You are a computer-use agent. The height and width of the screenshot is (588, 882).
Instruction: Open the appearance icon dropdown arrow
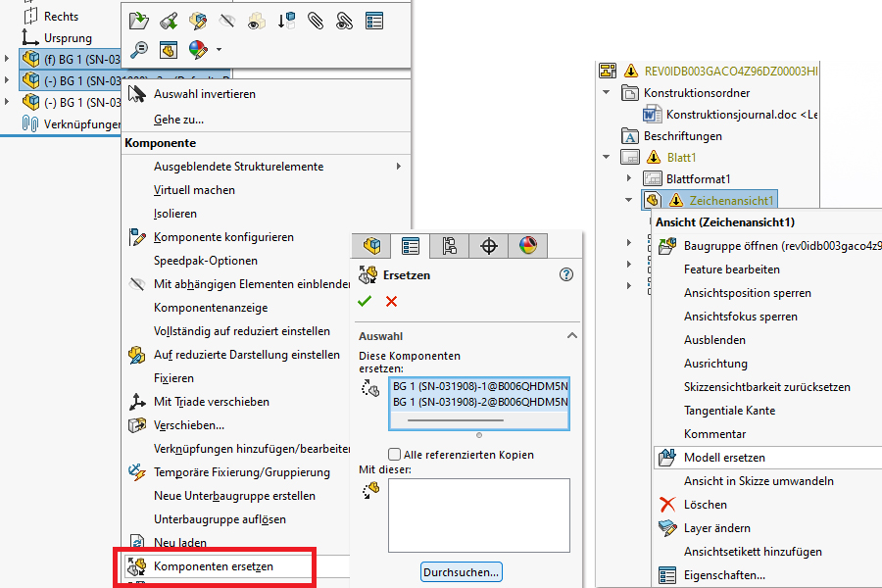tap(219, 50)
